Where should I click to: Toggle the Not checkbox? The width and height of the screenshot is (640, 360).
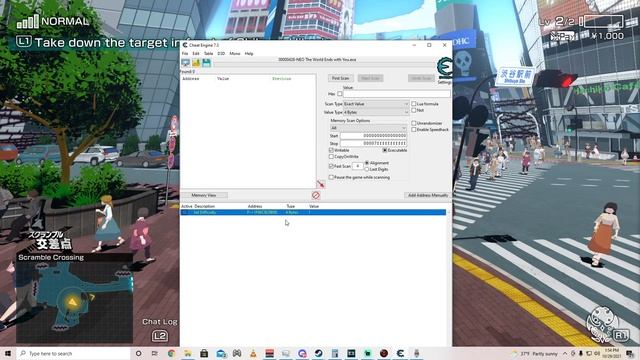tap(413, 110)
